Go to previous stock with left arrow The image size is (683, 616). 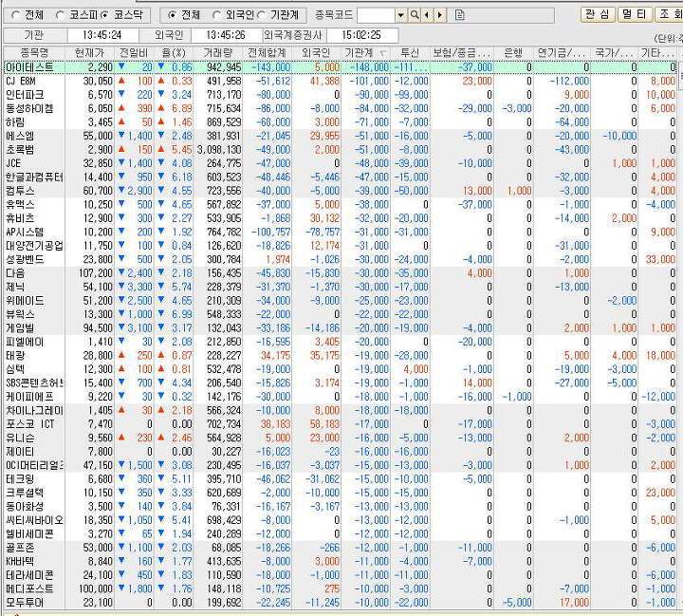427,15
